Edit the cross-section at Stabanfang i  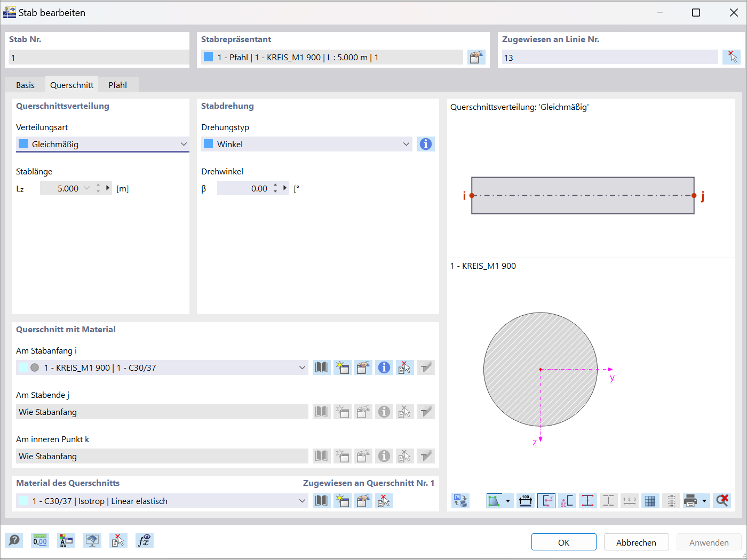click(363, 367)
